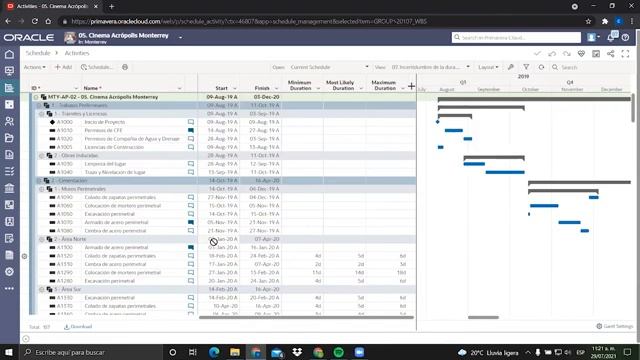Click the print icon in toolbar
This screenshot has height=360, width=640.
[125, 67]
